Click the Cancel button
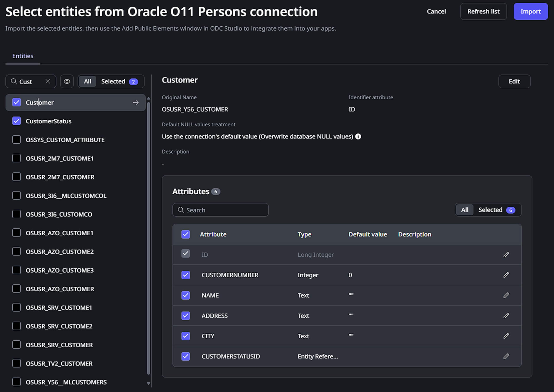Screen dimensions: 554x392 coord(436,12)
